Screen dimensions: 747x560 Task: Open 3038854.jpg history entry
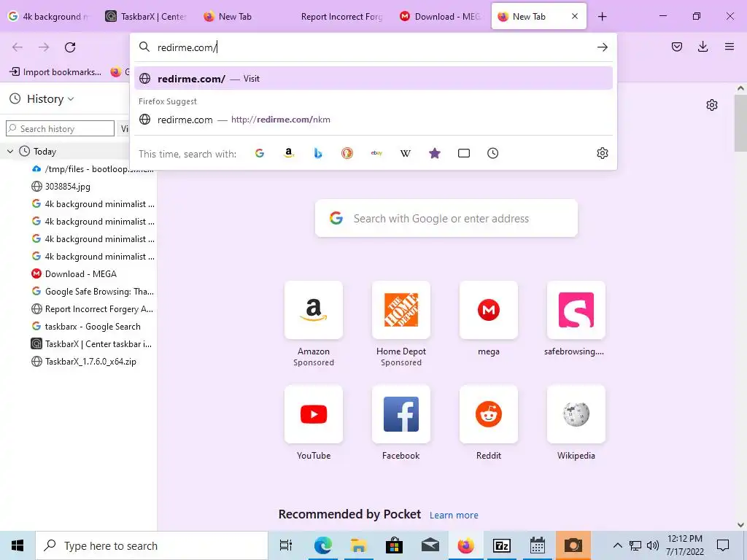point(61,187)
